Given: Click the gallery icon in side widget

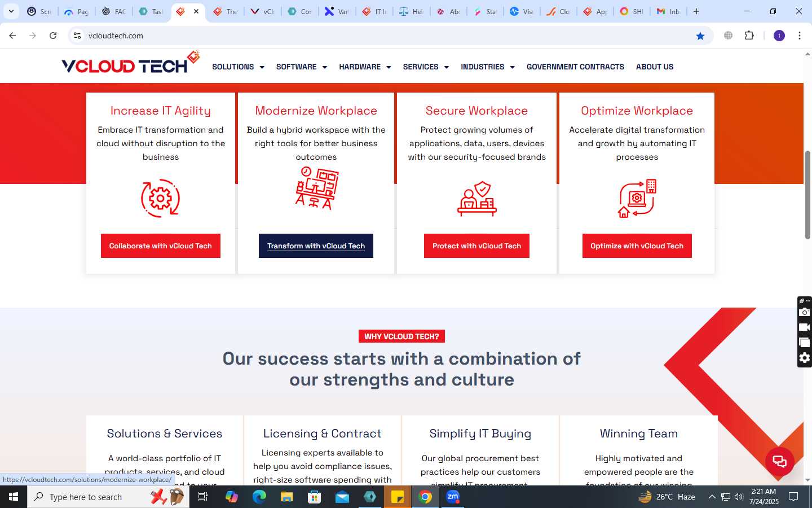Looking at the screenshot, I should coord(805,343).
